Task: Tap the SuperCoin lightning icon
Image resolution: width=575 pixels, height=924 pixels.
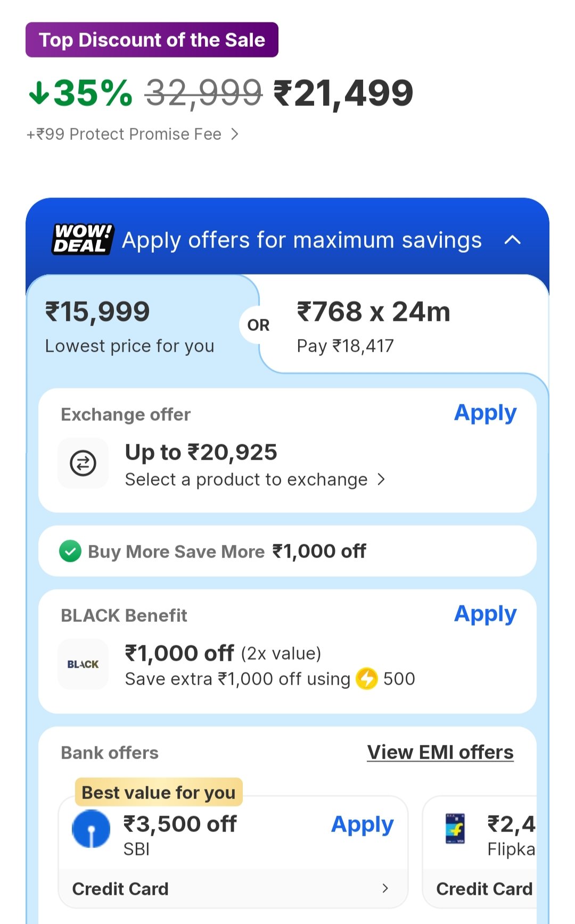Action: tap(367, 679)
